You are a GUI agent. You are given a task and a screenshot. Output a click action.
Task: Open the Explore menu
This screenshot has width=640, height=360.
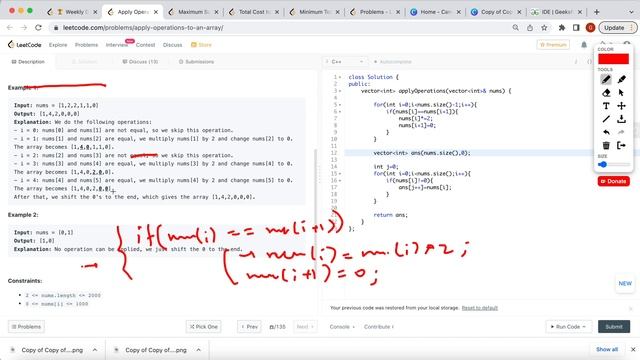point(58,45)
